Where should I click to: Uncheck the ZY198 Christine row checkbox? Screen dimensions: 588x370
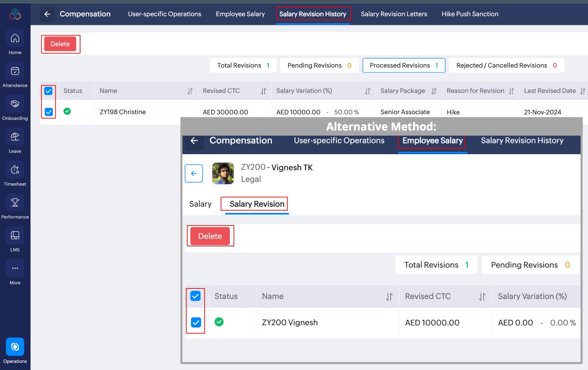click(49, 112)
